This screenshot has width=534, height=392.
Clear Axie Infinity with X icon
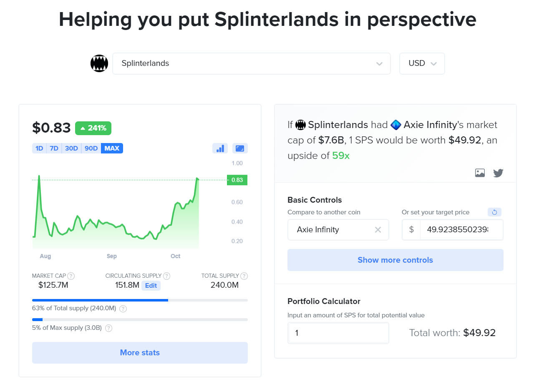click(378, 230)
